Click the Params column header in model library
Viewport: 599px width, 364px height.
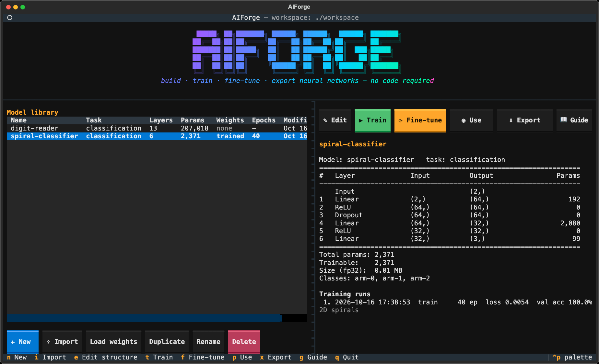click(x=193, y=120)
